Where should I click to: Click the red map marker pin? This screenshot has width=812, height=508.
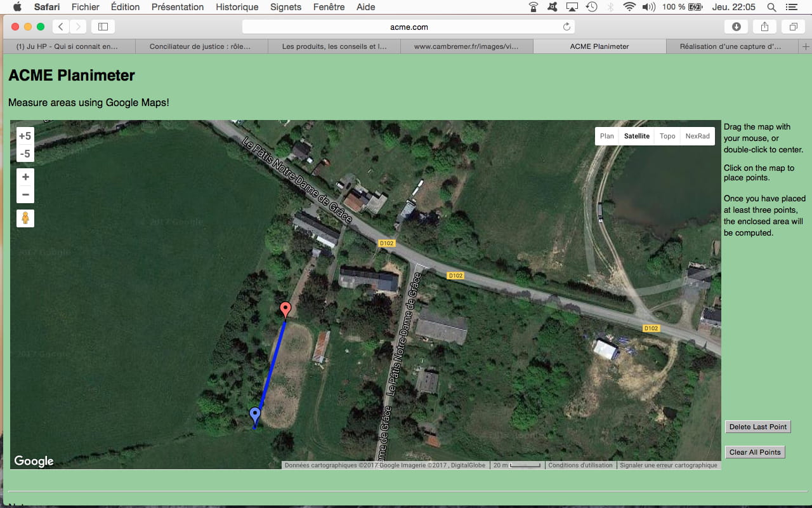(x=285, y=309)
